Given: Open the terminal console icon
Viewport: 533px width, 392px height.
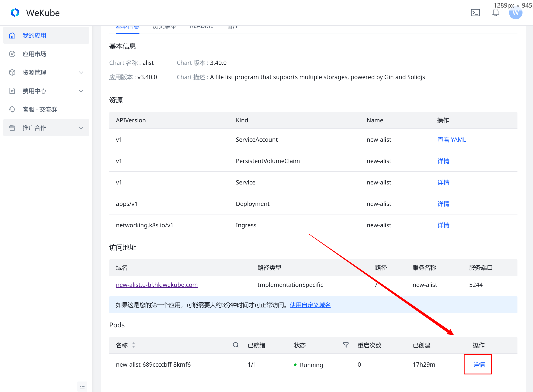Looking at the screenshot, I should [x=475, y=13].
